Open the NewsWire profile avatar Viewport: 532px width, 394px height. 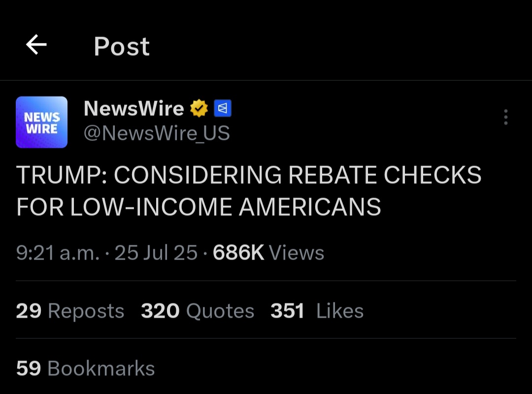[x=42, y=122]
